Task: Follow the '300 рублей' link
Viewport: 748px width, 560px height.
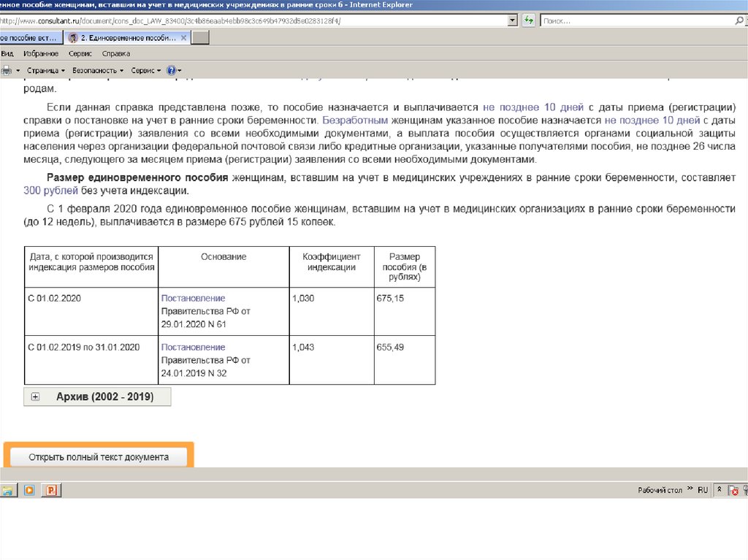Action: 50,191
